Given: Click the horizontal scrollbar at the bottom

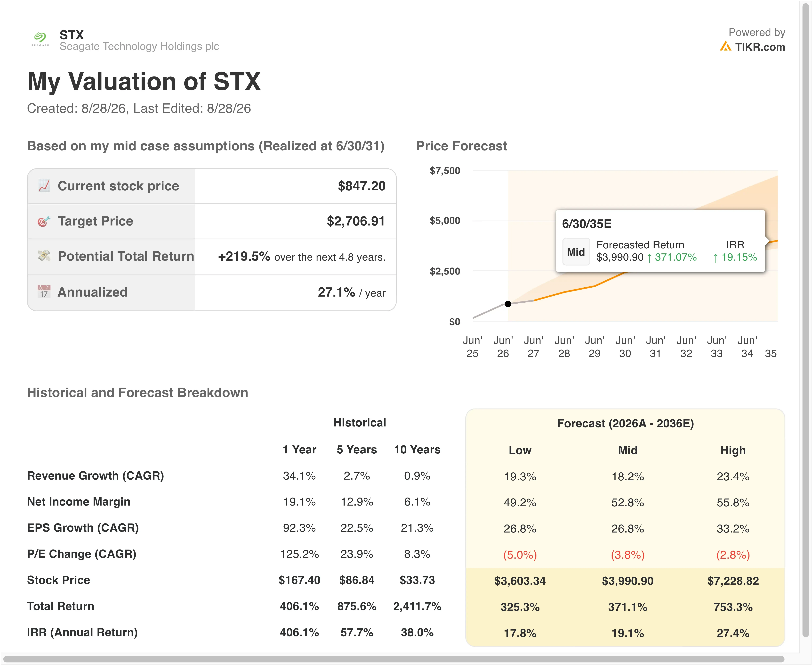Looking at the screenshot, I should [393, 659].
